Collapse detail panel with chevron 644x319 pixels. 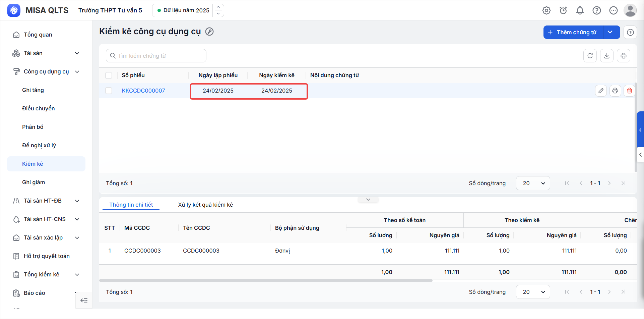[368, 200]
